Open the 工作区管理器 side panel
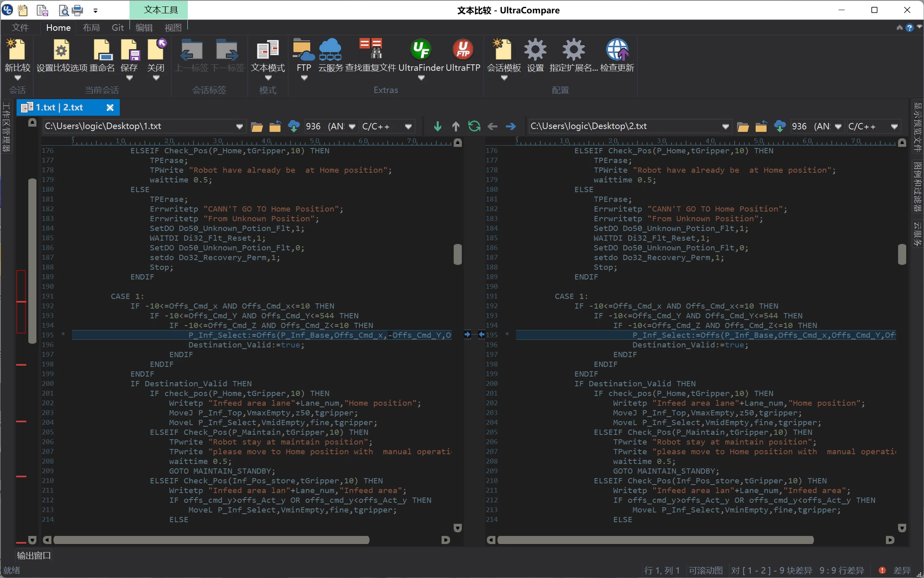The width and height of the screenshot is (924, 578). 6,127
